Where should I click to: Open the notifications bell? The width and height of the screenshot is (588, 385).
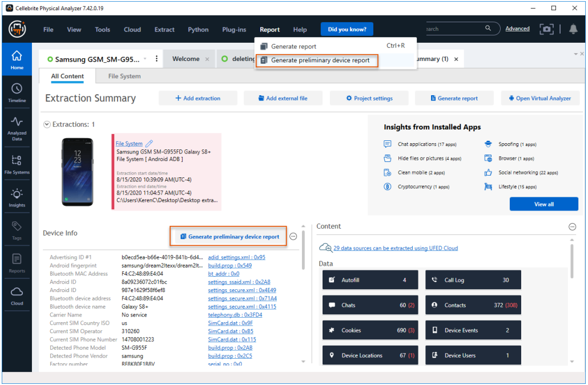tap(573, 29)
